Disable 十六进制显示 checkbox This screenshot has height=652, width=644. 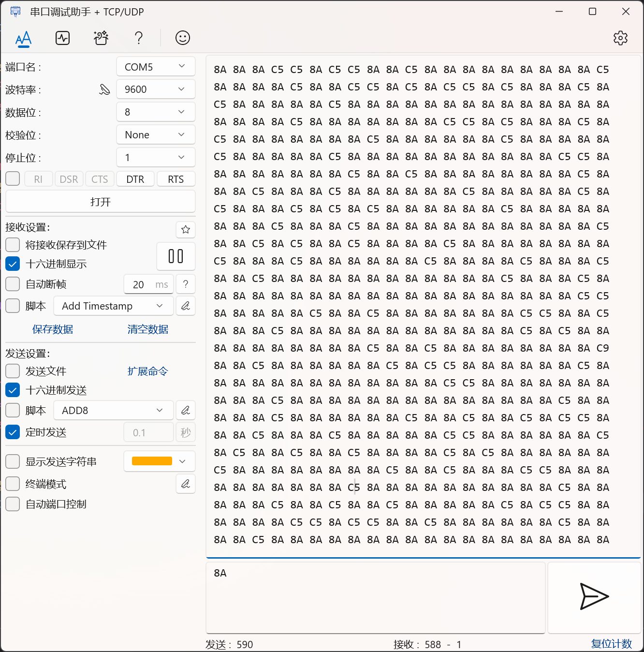tap(13, 264)
